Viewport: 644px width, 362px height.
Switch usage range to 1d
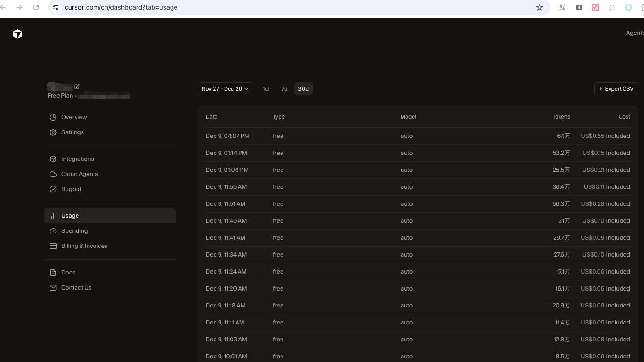point(266,89)
